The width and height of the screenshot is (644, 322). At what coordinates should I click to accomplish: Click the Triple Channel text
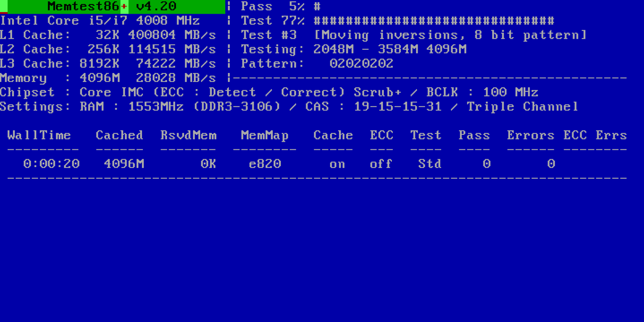click(x=523, y=107)
